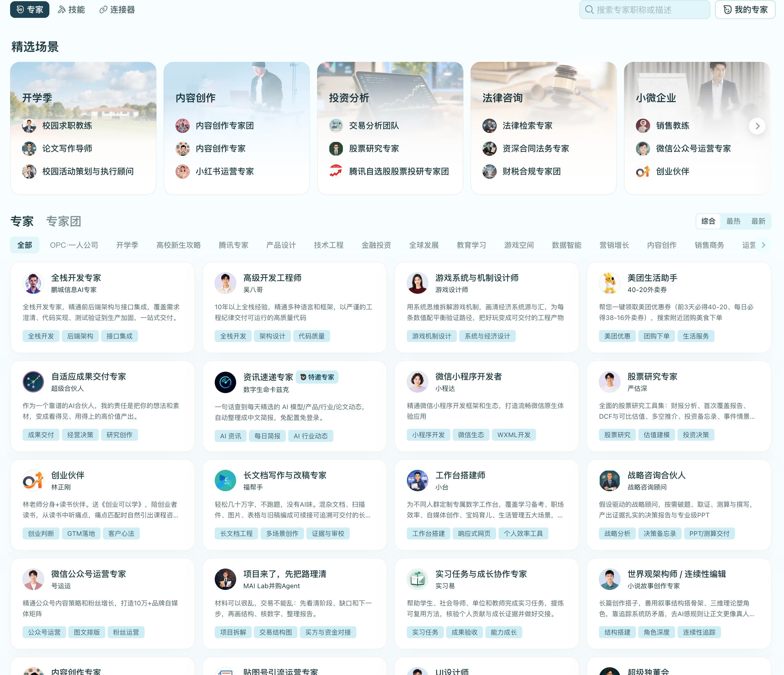Click the 交易分析团队 avatar icon
The height and width of the screenshot is (675, 784).
(x=335, y=125)
